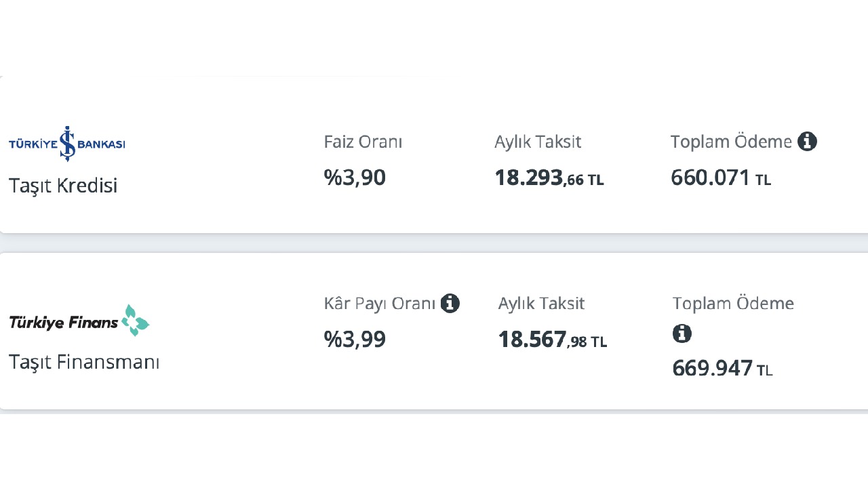
Task: Select the Türkiye Finans offer card
Action: (x=434, y=331)
